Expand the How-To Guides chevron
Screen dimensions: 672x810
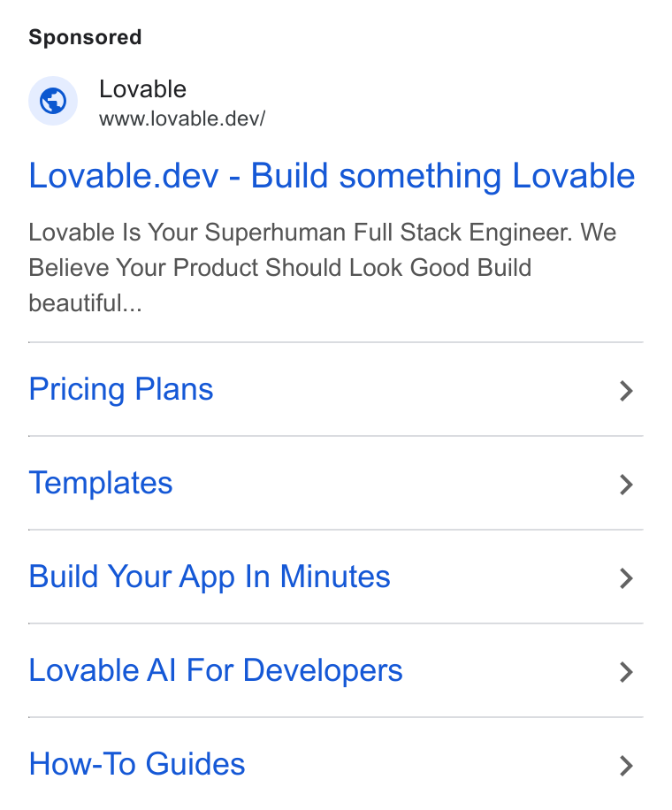pyautogui.click(x=626, y=766)
